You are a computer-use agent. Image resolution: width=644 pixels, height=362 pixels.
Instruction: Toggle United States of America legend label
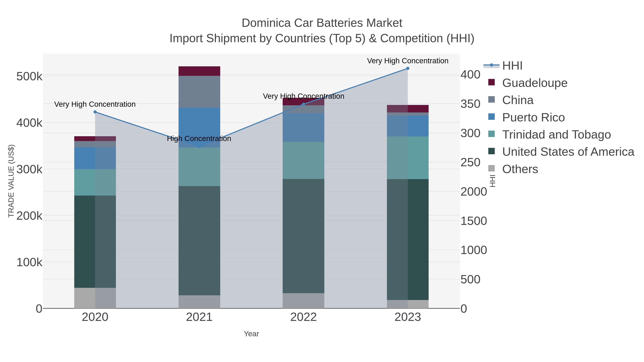568,152
